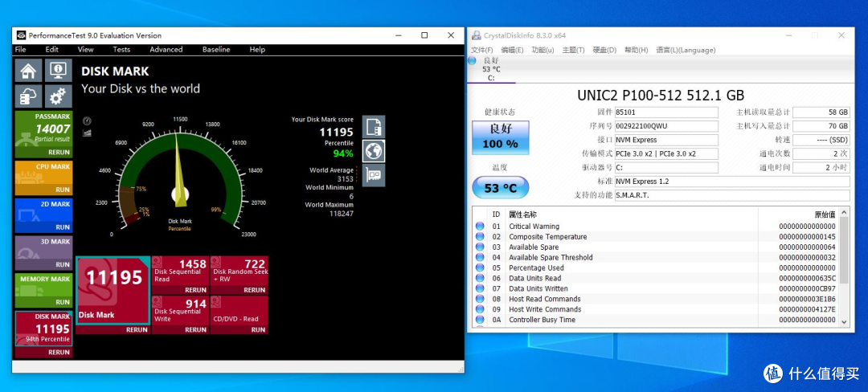Select the Host Write Commands attribute row
The height and width of the screenshot is (392, 868).
tap(656, 309)
